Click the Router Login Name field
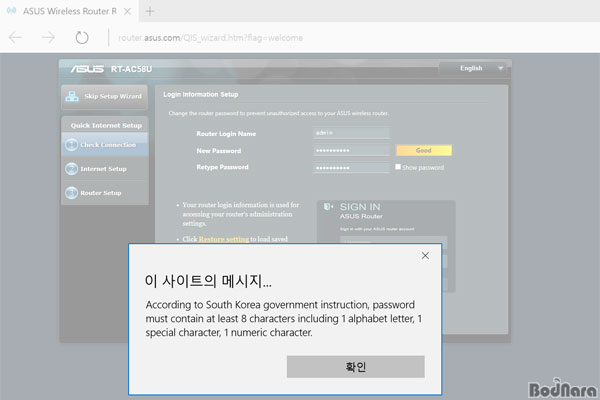Viewport: 600px width, 400px height. [351, 133]
